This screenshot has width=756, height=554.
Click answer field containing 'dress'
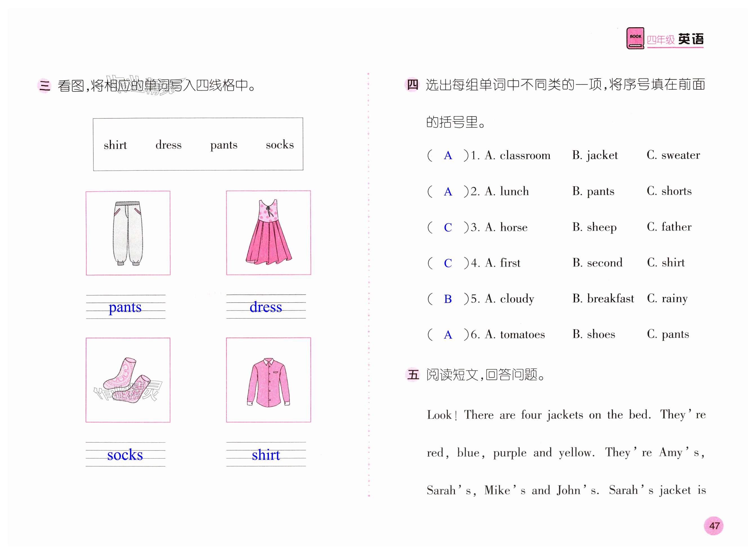[266, 307]
